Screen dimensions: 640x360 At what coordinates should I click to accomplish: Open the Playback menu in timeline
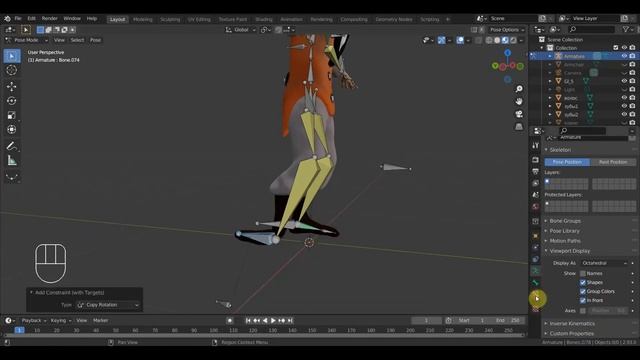[33, 321]
